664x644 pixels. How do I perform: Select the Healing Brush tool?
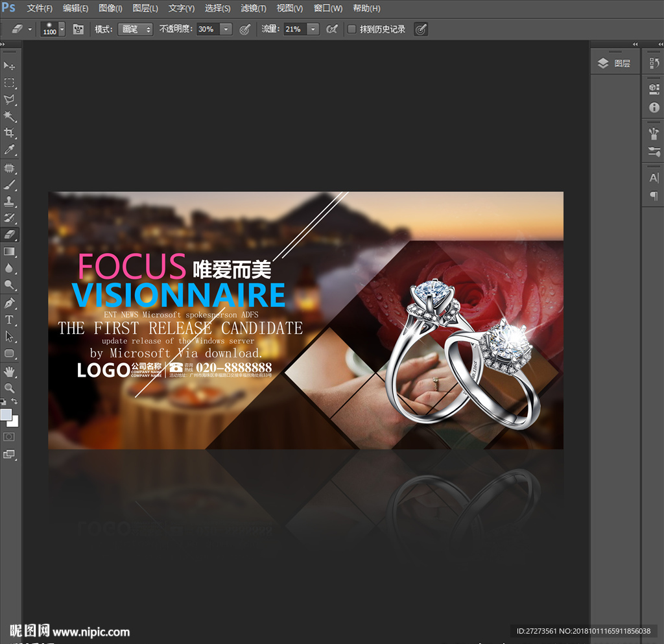coord(9,168)
